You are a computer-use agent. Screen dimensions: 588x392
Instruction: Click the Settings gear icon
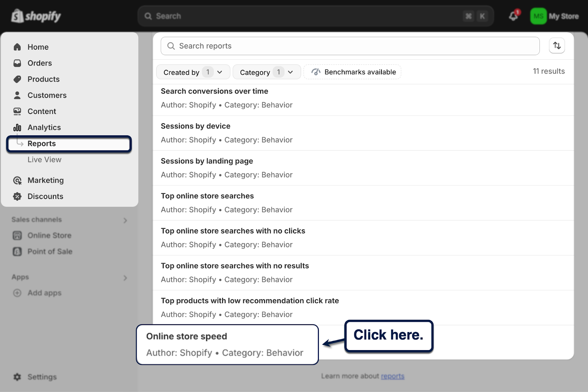coord(17,377)
